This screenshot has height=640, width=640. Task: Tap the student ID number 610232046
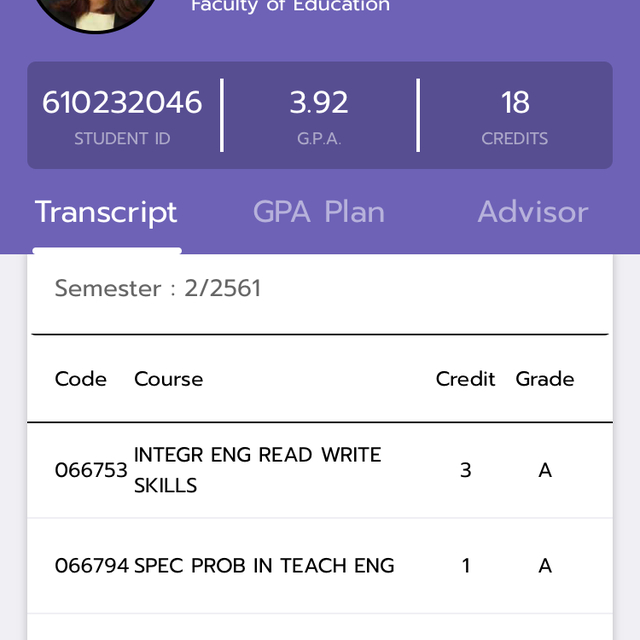(x=122, y=102)
